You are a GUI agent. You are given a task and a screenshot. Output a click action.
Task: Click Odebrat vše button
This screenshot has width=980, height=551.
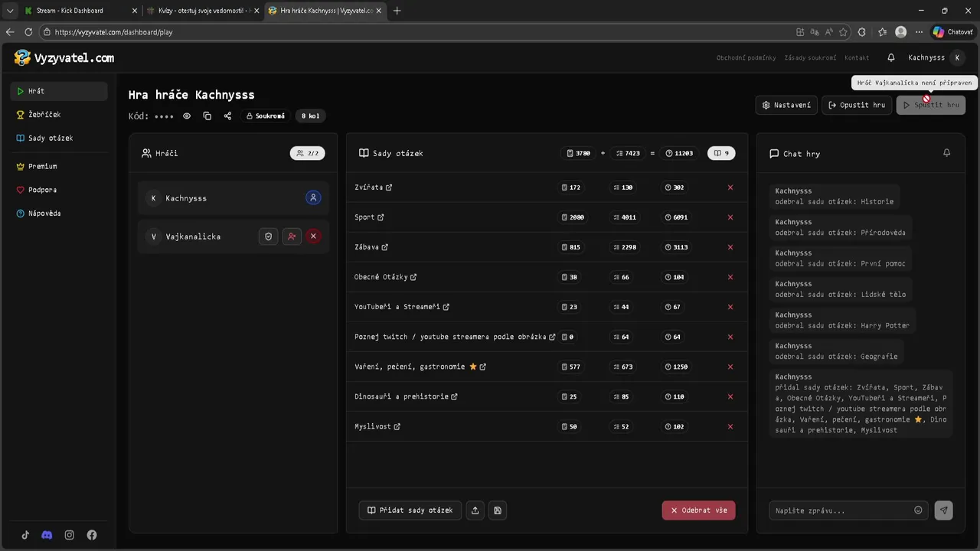pyautogui.click(x=699, y=510)
